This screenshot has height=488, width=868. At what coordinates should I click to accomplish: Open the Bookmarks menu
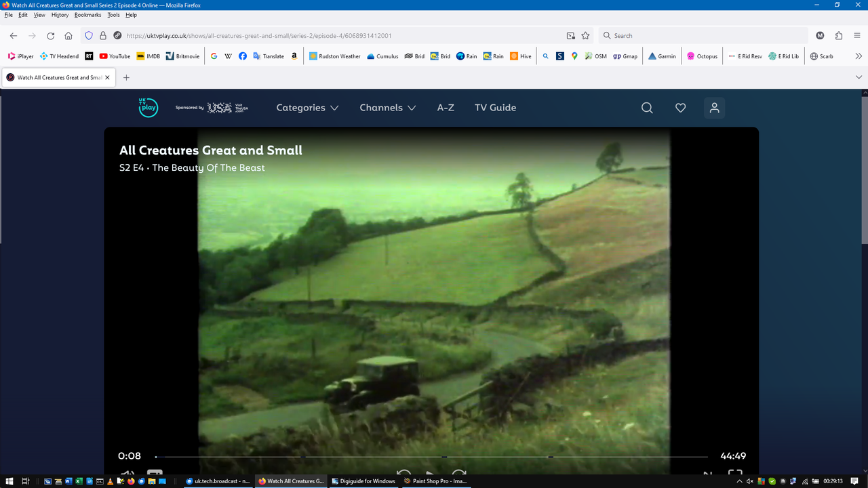click(x=87, y=15)
